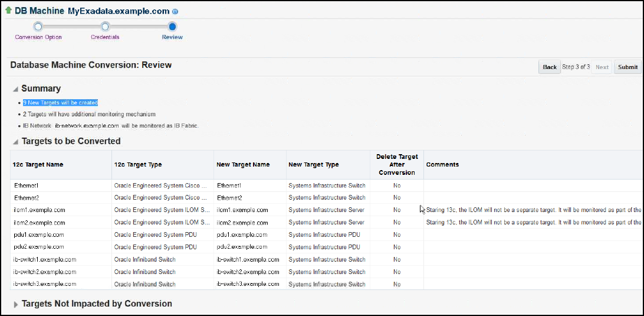
Task: Select the Credentials train step circle
Action: (105, 27)
